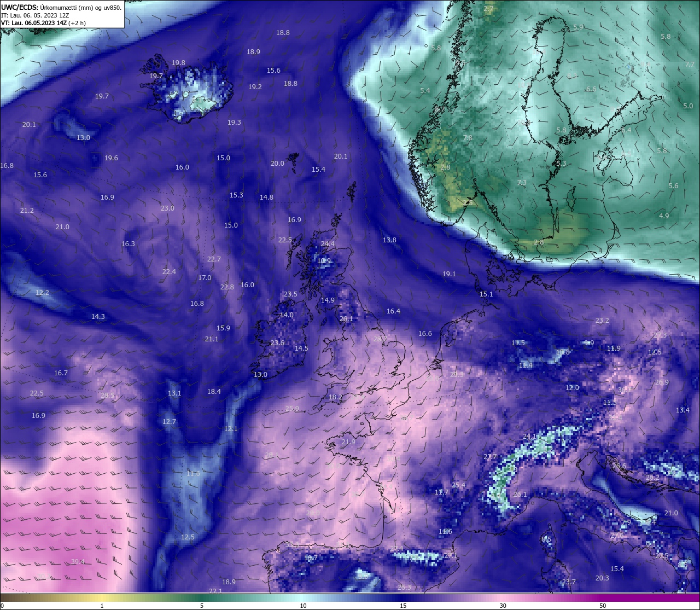Viewport: 700px width, 610px height.
Task: Click the 50 tick label on the color scale
Action: pos(603,606)
